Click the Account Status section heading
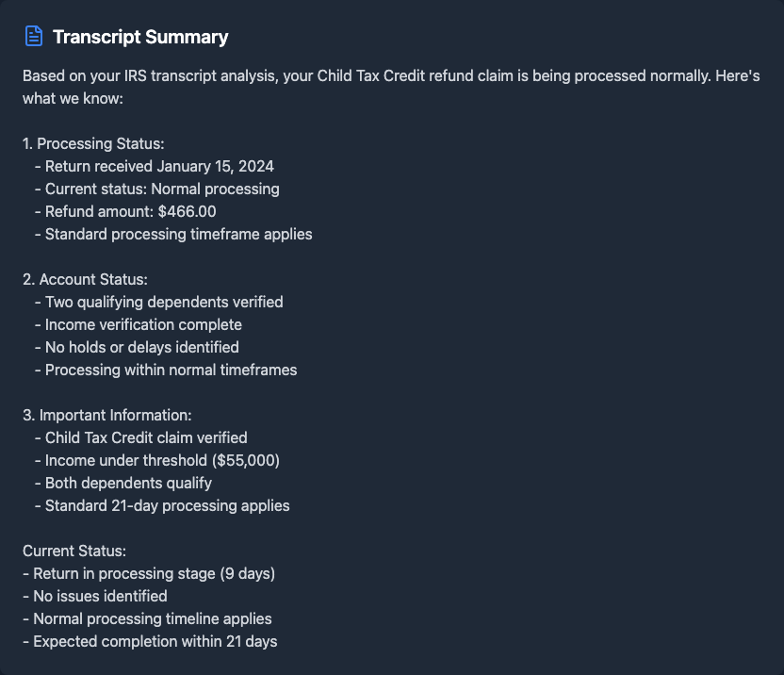This screenshot has height=675, width=784. click(x=85, y=279)
